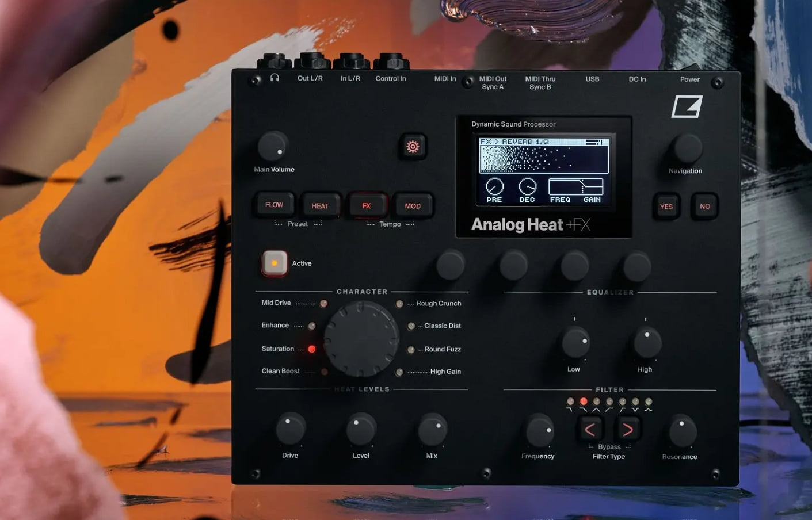Click the High equalizer knob

click(x=647, y=343)
